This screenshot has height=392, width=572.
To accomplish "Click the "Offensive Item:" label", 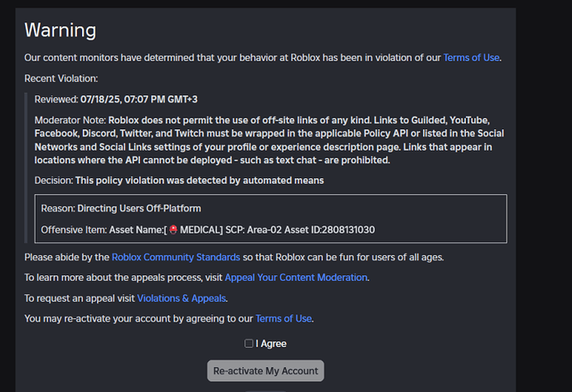I will 74,229.
